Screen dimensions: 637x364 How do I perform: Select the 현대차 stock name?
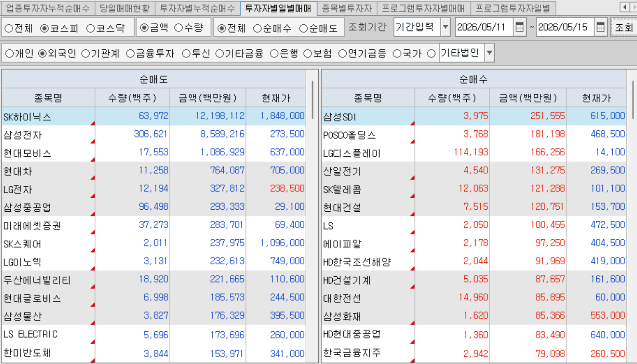click(x=18, y=171)
